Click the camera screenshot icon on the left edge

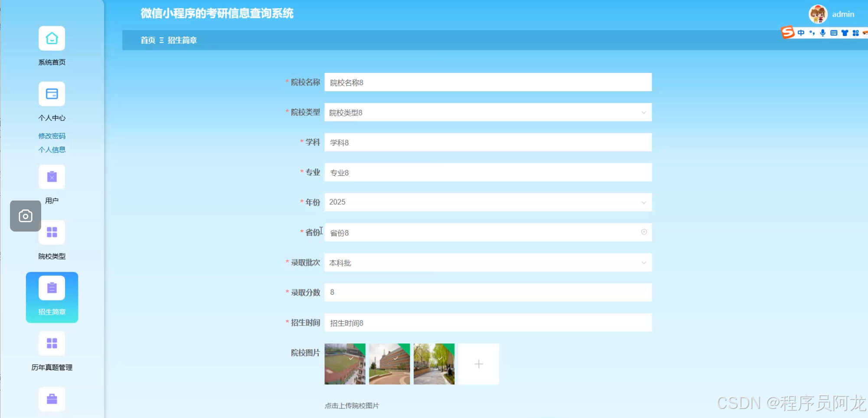click(25, 216)
